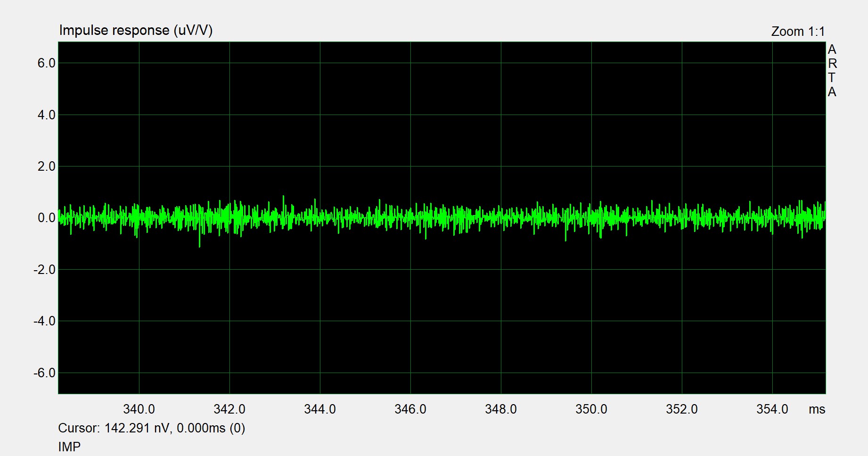
Task: Click the 340.0 time axis label
Action: 139,409
